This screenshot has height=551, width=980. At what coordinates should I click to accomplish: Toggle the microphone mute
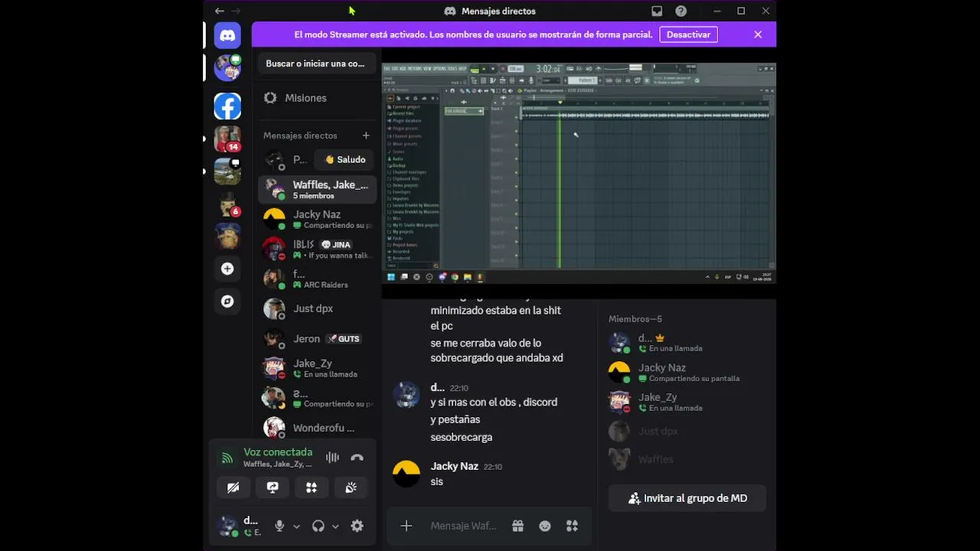(x=279, y=526)
